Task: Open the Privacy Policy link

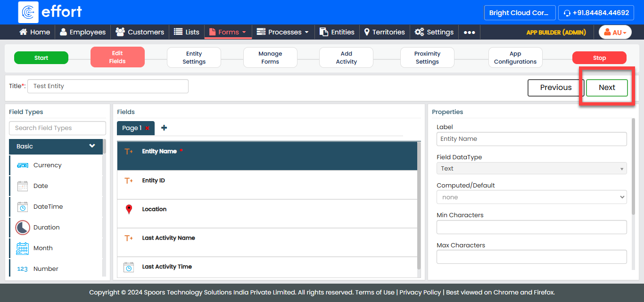Action: (420, 292)
